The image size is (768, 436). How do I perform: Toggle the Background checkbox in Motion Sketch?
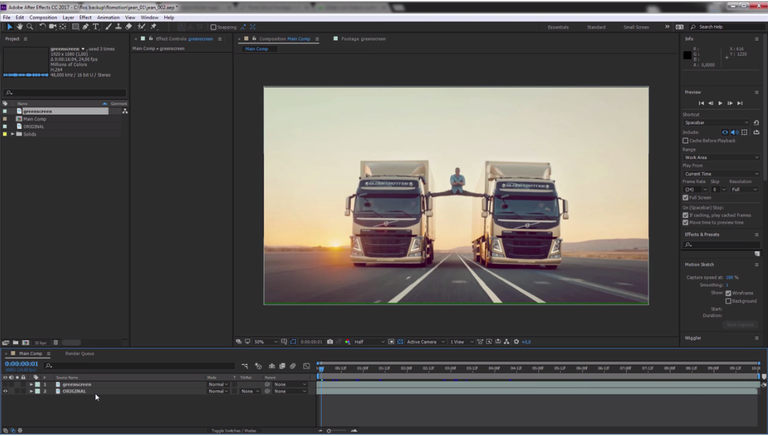(728, 301)
